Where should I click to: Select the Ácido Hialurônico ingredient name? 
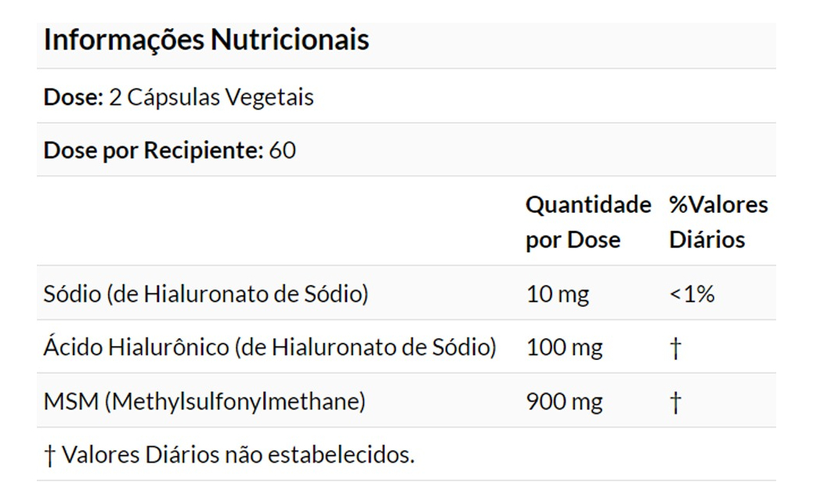[139, 347]
